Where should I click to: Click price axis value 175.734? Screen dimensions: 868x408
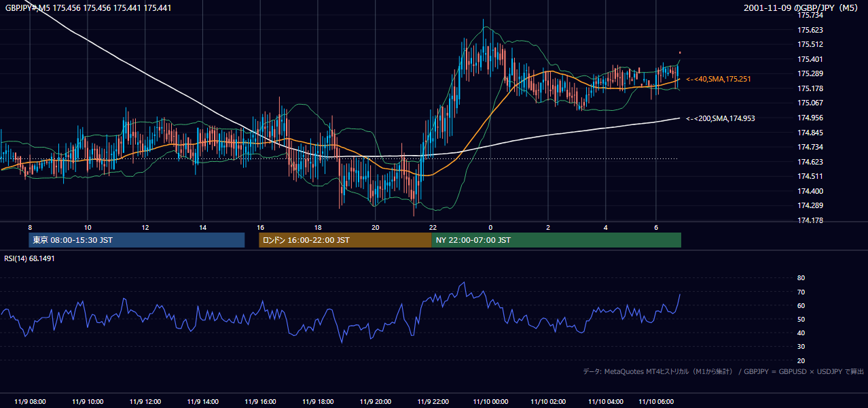(810, 15)
